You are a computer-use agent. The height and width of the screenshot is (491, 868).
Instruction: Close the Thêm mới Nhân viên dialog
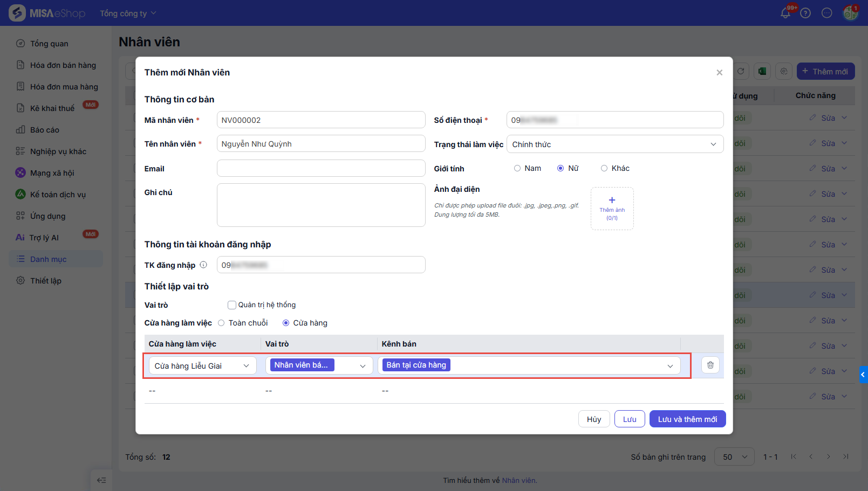click(719, 73)
